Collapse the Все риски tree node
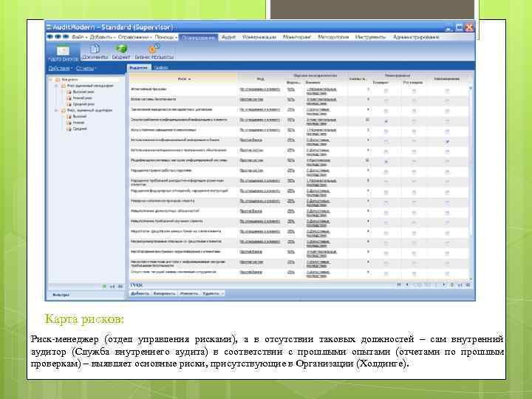 coord(51,80)
